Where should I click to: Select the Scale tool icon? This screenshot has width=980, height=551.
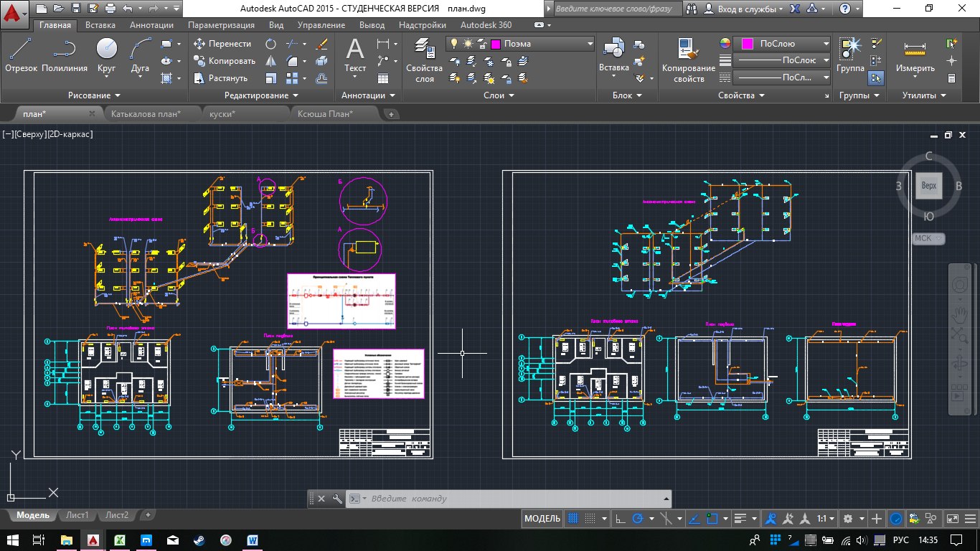point(271,78)
